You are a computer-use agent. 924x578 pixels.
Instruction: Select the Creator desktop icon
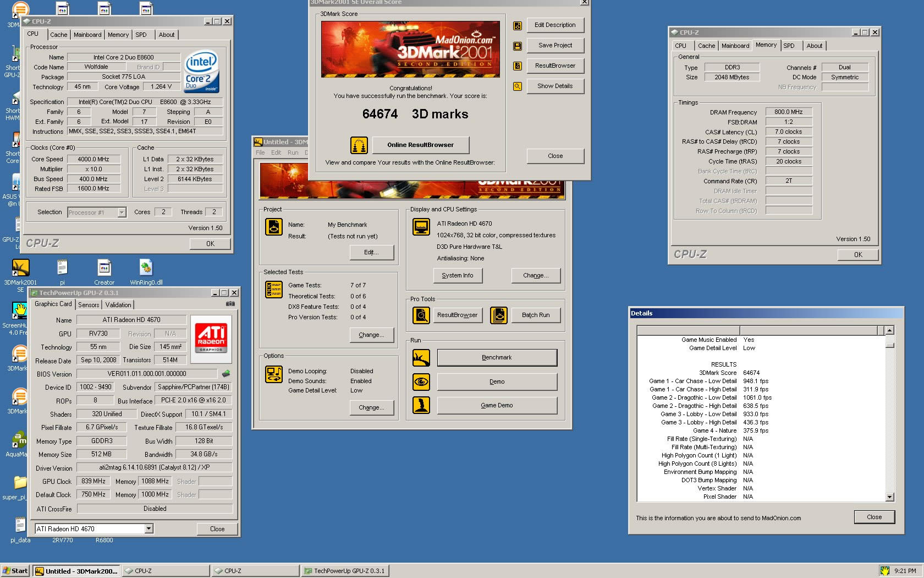(104, 272)
